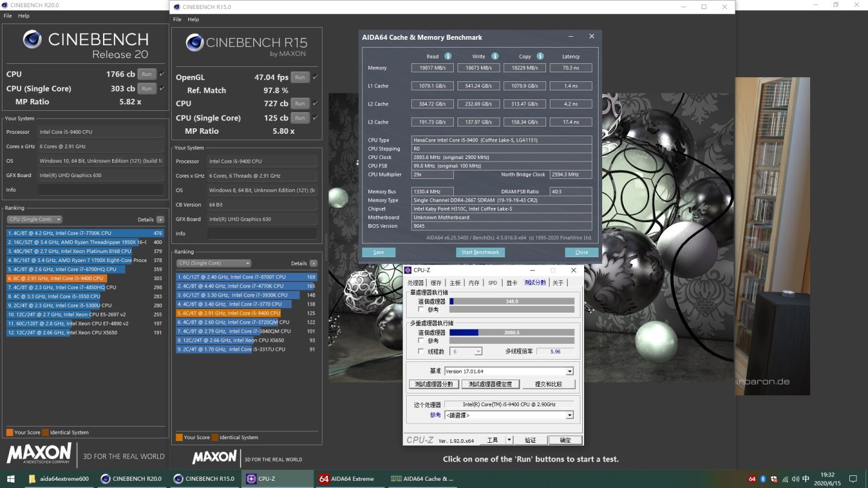Click the Details arrow in Cinebench R20 ranking

pos(160,220)
